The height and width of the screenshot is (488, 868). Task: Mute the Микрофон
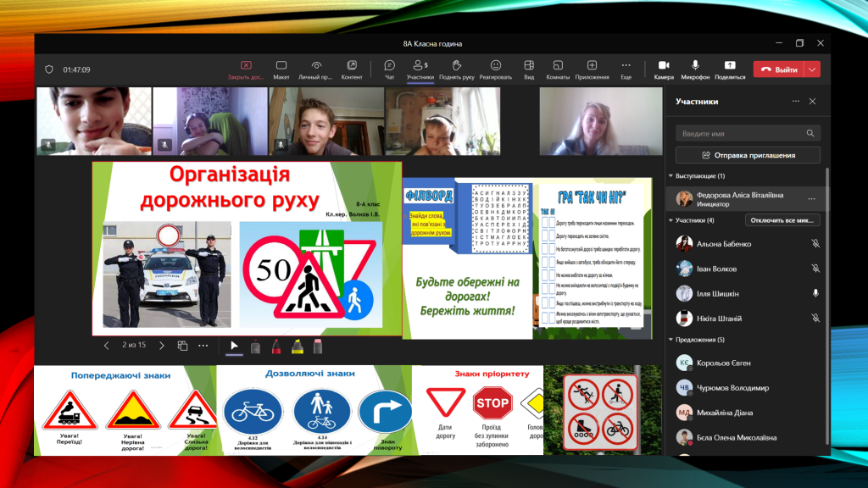pyautogui.click(x=695, y=69)
